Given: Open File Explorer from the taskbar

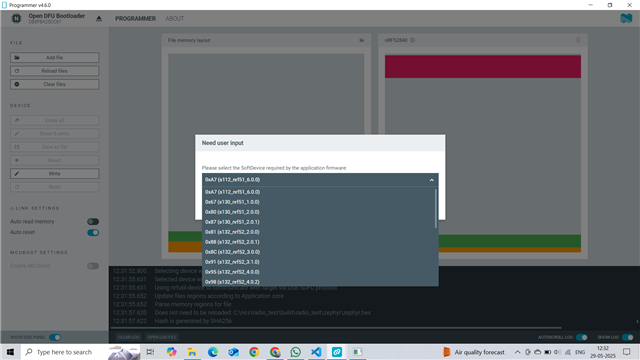Looking at the screenshot, I should tap(192, 352).
